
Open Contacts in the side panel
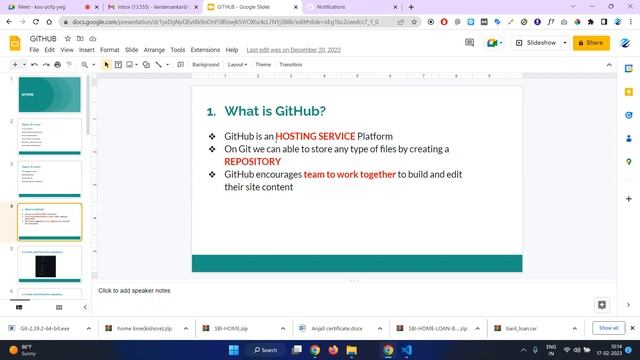coord(629,138)
